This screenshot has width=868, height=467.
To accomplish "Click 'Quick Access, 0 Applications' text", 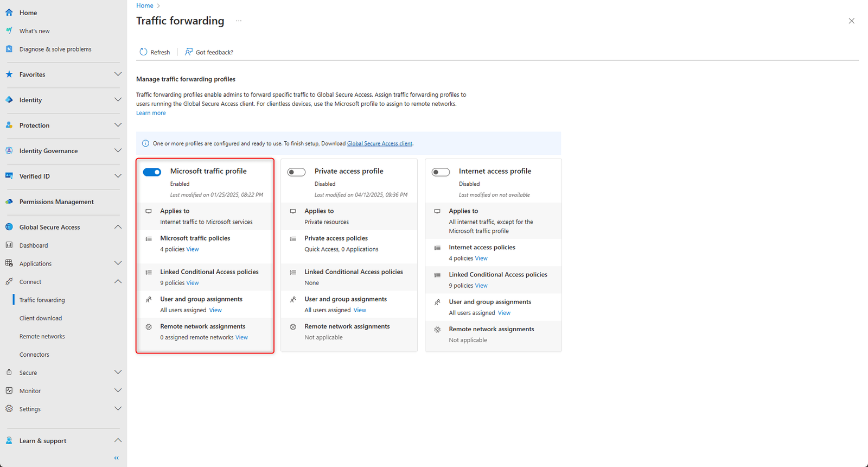I will click(x=341, y=249).
